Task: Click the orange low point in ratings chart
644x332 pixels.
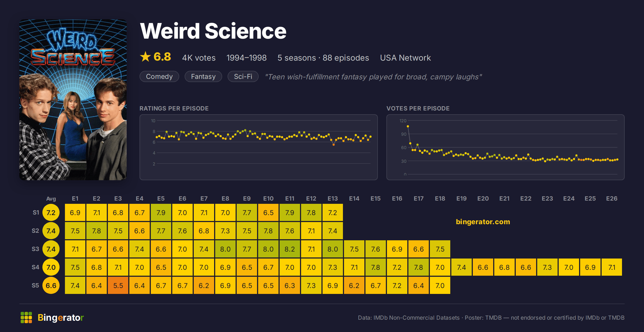Action: pyautogui.click(x=334, y=145)
